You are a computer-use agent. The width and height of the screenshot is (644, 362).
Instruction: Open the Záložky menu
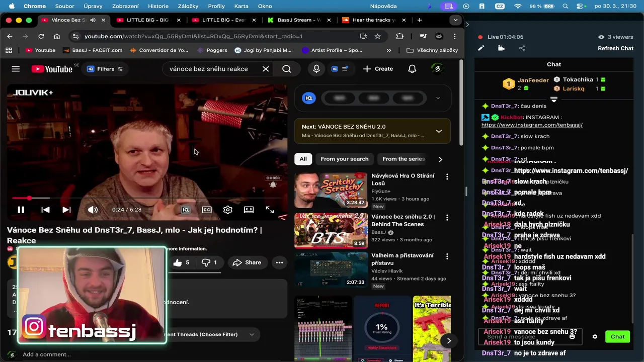tap(188, 6)
